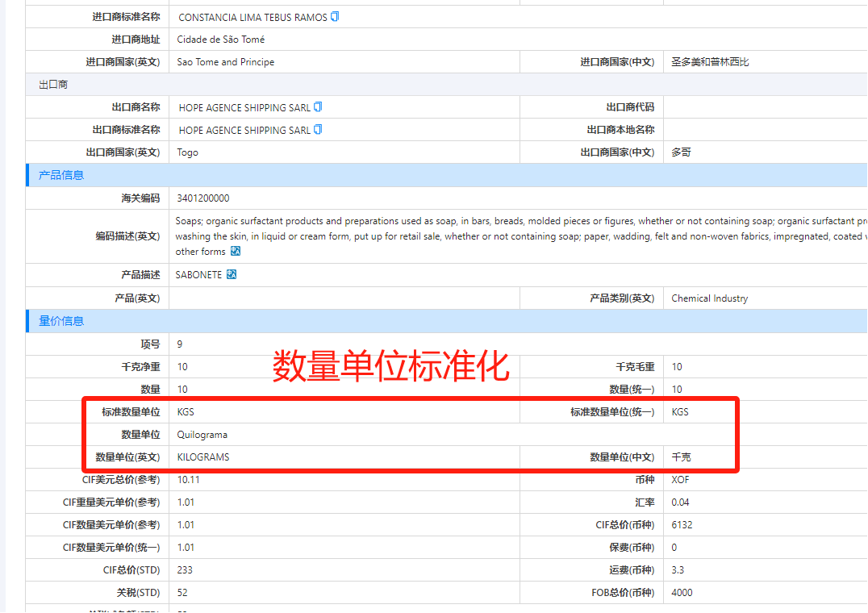Select the Togo exporter country cell

(x=189, y=152)
